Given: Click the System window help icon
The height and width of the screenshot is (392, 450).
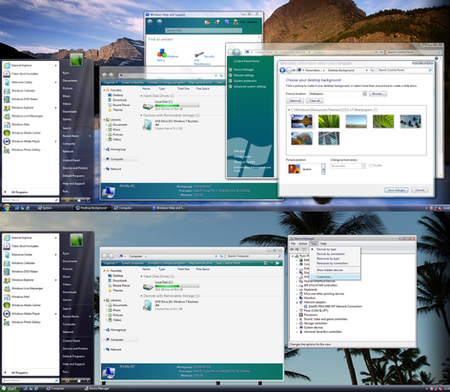Looking at the screenshot, I should 437,59.
